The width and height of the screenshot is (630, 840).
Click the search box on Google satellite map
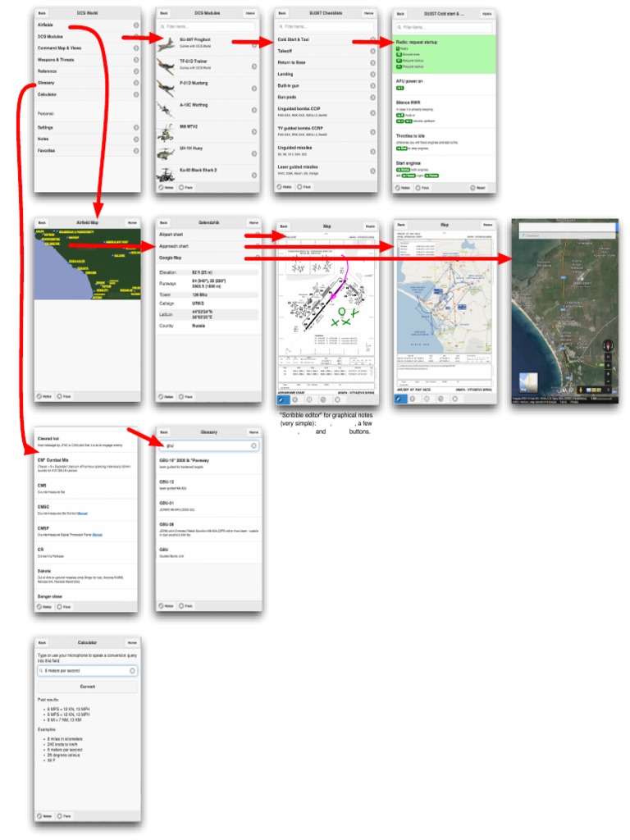pyautogui.click(x=567, y=229)
